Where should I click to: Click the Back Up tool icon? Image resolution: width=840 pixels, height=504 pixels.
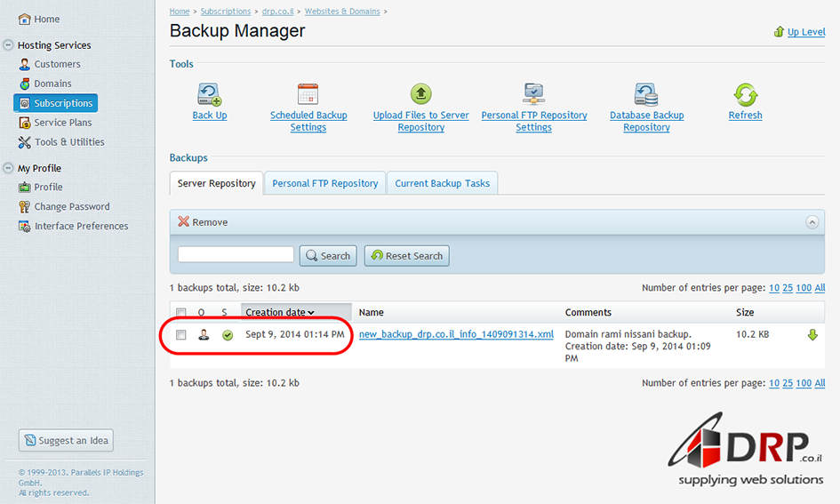point(210,93)
